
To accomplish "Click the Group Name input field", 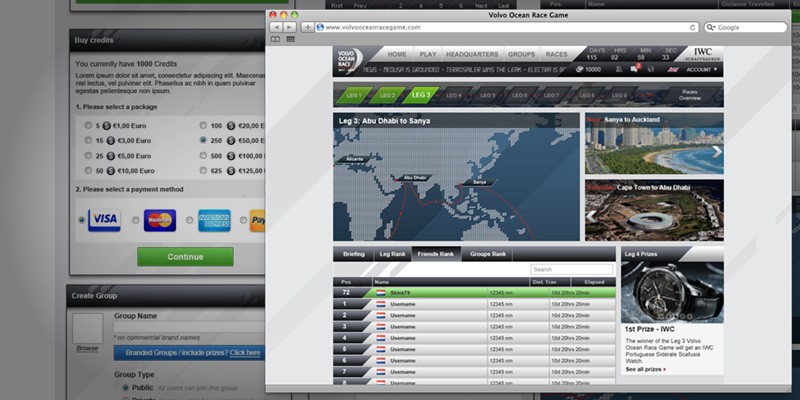I will point(189,327).
